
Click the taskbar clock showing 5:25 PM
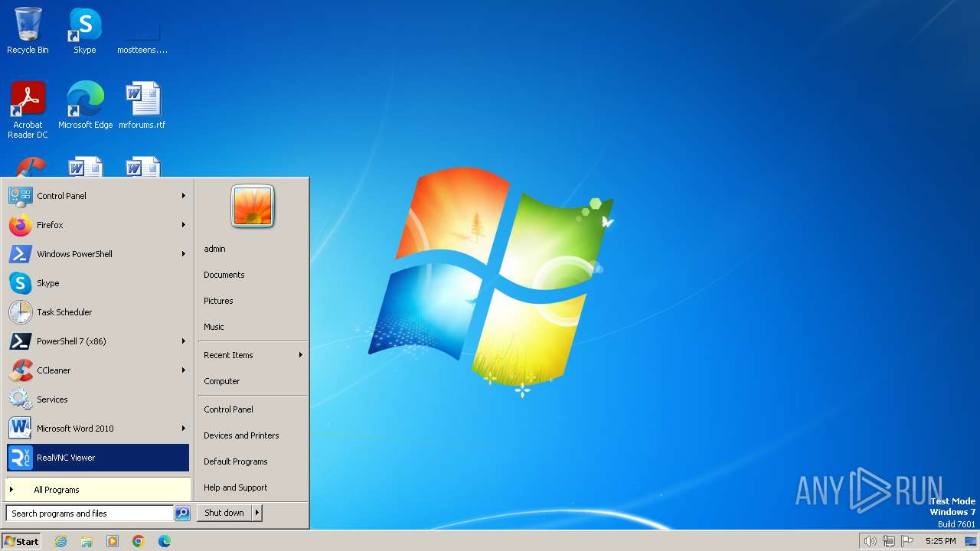(940, 541)
